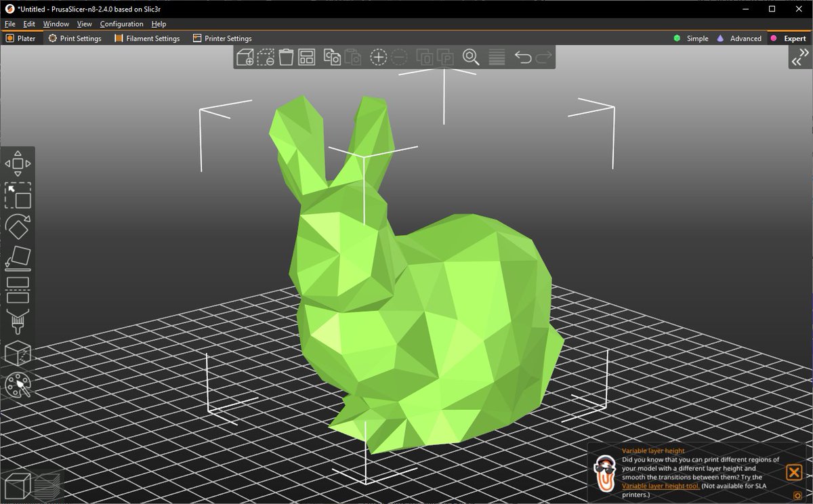Viewport: 813px width, 504px height.
Task: Switch to the Printer Settings tab
Action: (222, 39)
